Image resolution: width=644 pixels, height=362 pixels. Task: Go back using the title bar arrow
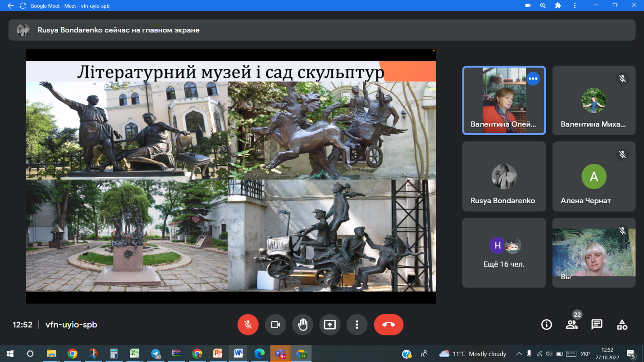[x=10, y=6]
